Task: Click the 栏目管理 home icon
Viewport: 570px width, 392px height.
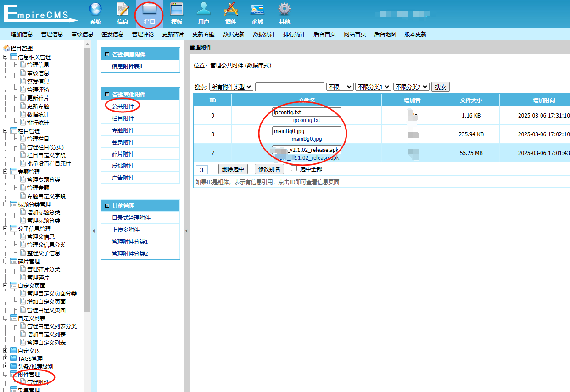Action: 6,48
